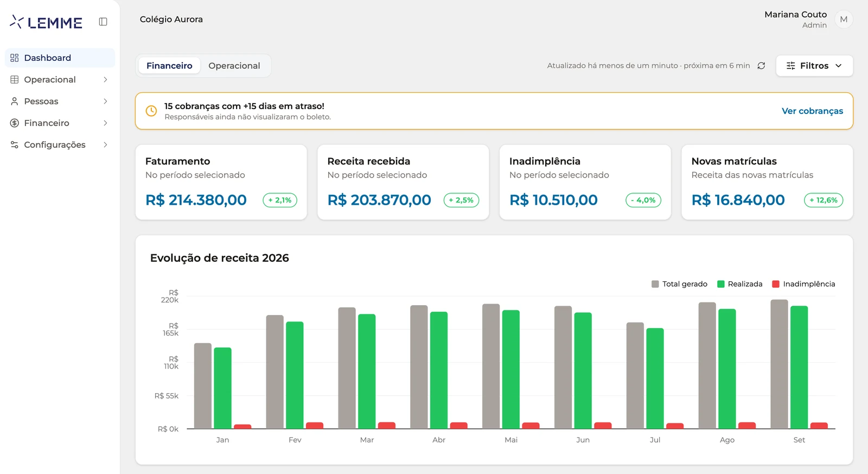
Task: Click the + 12,6% badge
Action: [824, 200]
